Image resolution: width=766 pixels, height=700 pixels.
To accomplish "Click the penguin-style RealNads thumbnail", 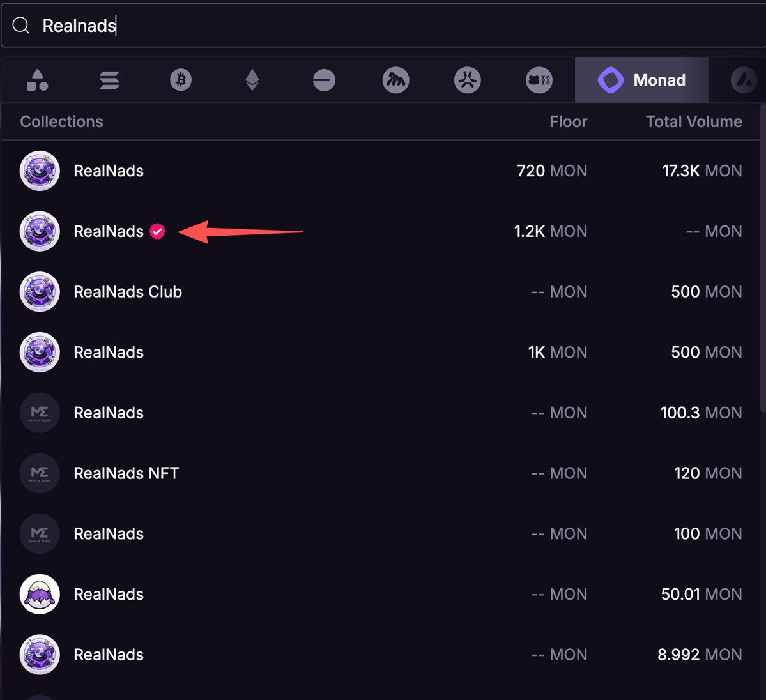I will [40, 594].
